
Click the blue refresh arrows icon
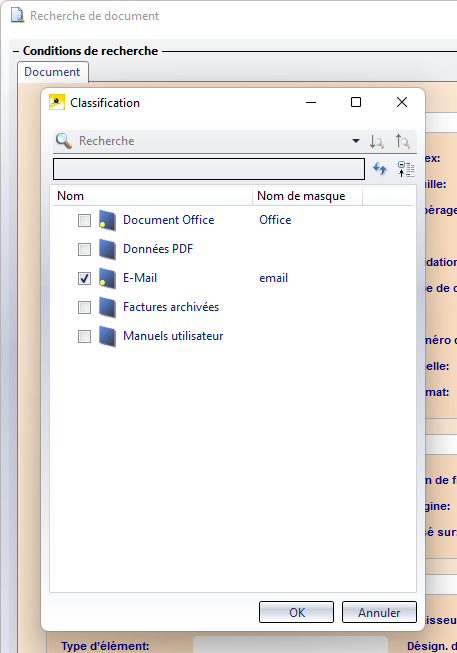(x=380, y=169)
